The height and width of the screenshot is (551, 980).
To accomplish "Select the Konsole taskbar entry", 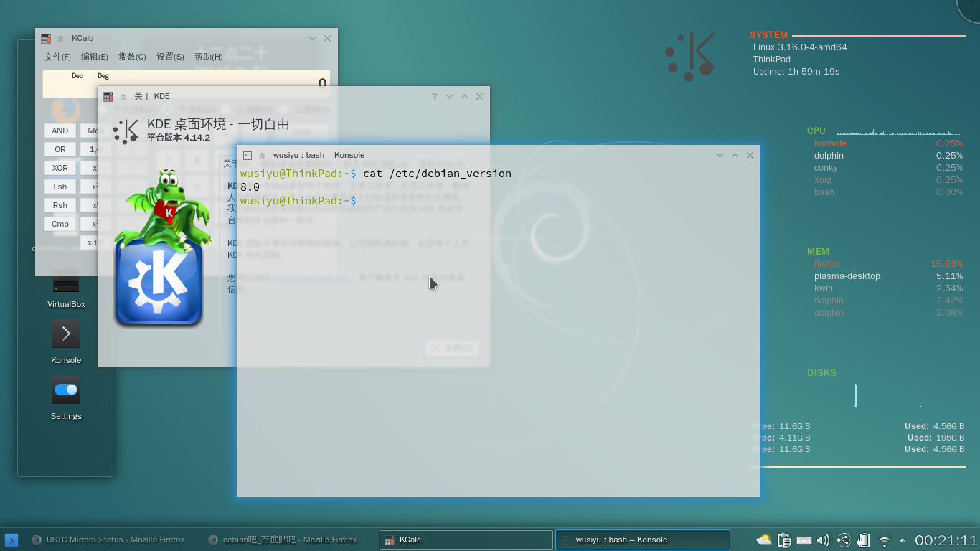I will (643, 540).
